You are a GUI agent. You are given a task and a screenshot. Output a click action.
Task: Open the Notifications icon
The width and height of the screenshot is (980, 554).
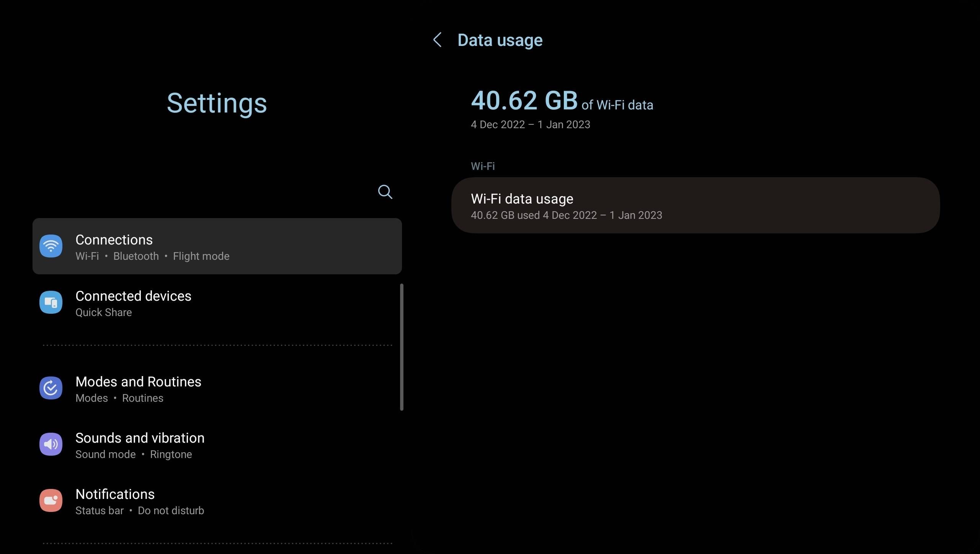pyautogui.click(x=51, y=500)
